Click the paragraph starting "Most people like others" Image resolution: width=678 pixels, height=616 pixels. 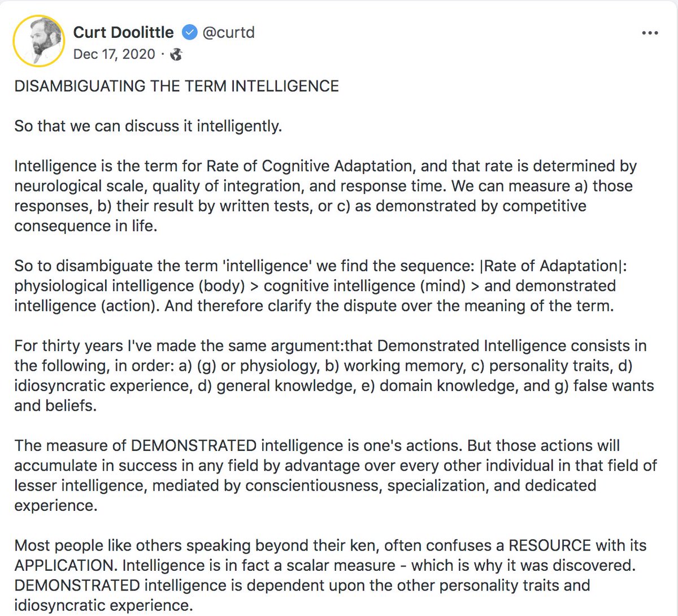click(x=331, y=575)
